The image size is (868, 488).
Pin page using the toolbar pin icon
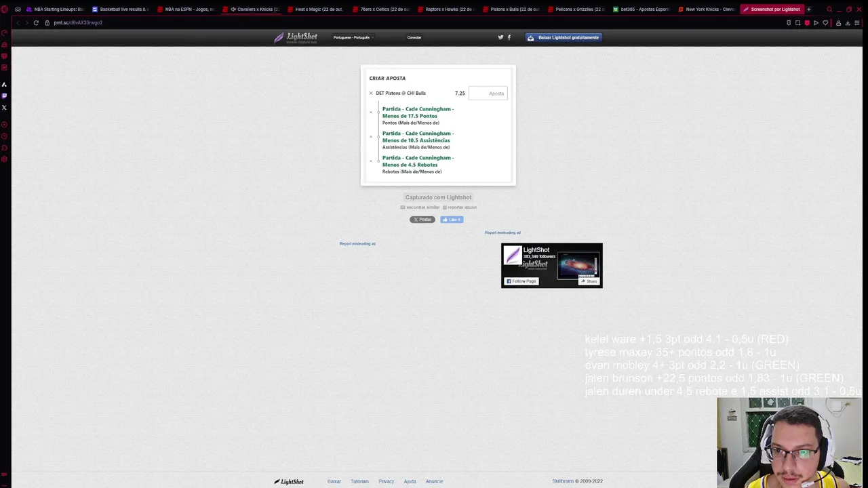(x=789, y=22)
